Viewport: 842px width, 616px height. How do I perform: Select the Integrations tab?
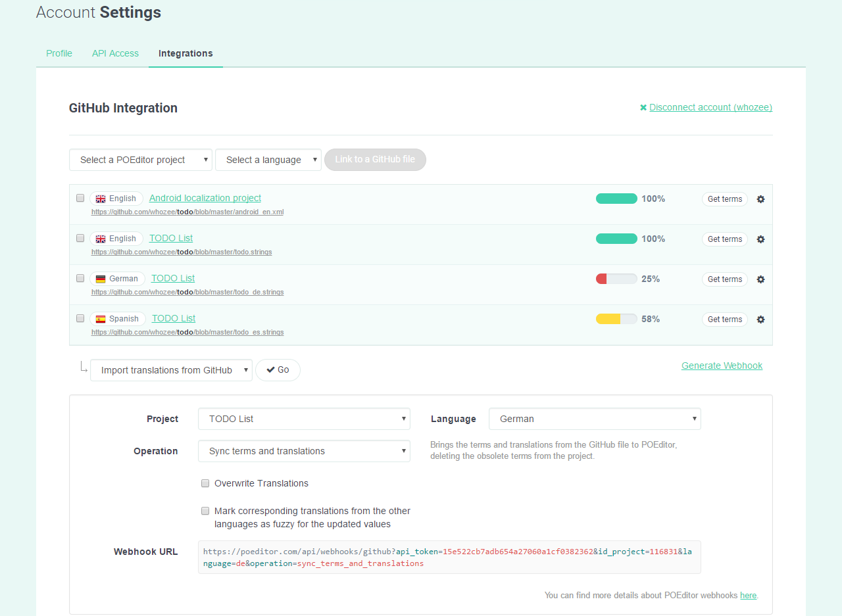point(186,53)
